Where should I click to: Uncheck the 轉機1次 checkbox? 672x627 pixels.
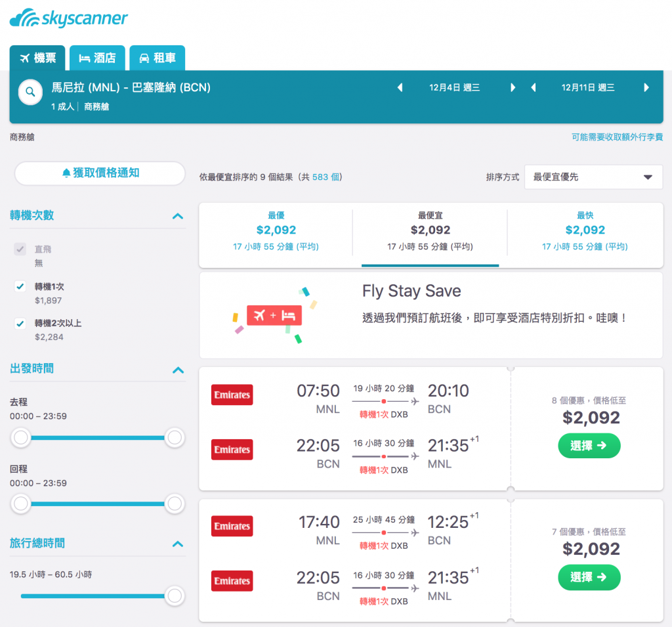(x=20, y=286)
